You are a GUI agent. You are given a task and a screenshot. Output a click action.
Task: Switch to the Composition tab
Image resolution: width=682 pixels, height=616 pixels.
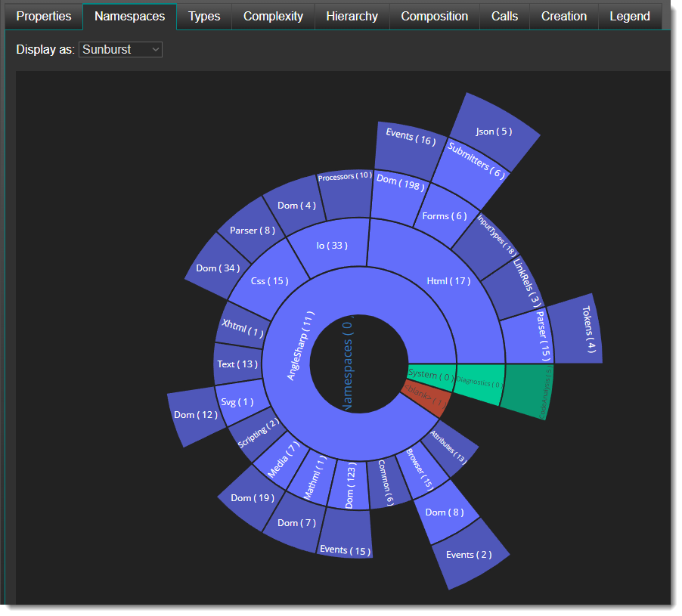click(435, 17)
